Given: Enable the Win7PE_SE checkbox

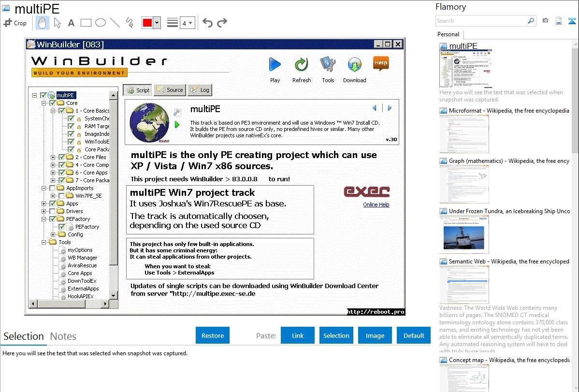Looking at the screenshot, I should coord(62,196).
